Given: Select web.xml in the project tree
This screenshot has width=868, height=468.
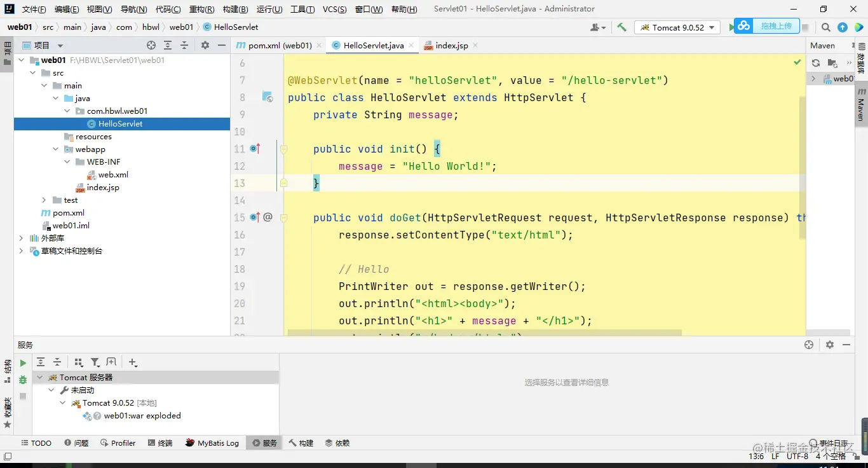Looking at the screenshot, I should (x=113, y=175).
